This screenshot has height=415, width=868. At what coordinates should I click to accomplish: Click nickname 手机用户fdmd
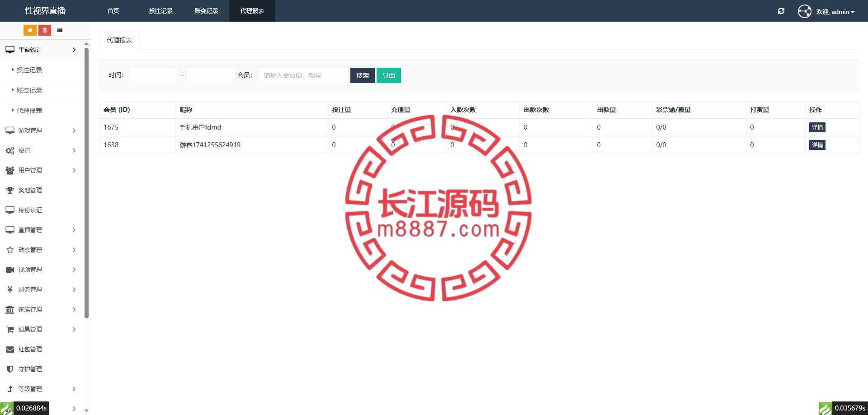point(200,127)
